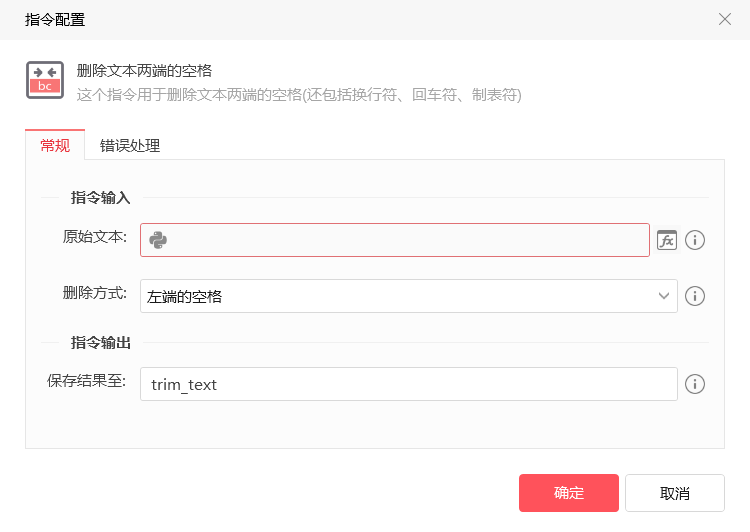Expand the 删除方式 dropdown chevron arrow
The width and height of the screenshot is (750, 532).
[663, 296]
